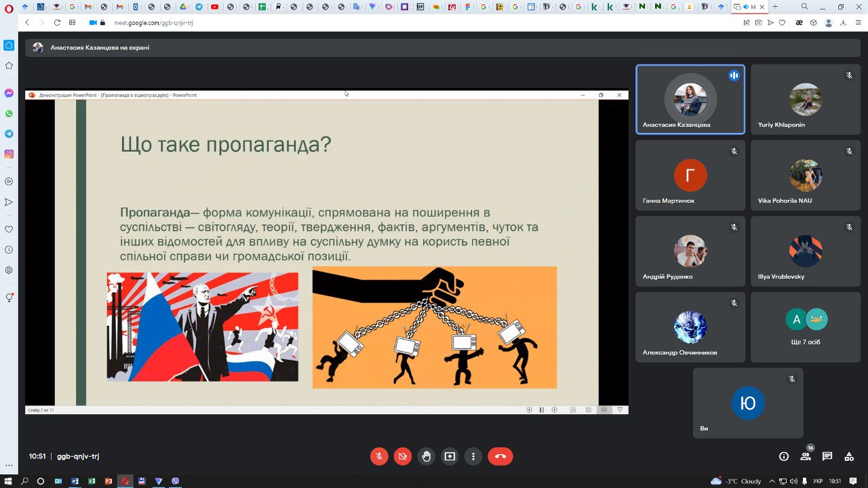Open Messenger in Opera sidebar
Screen dimensions: 868x488
[x=9, y=93]
